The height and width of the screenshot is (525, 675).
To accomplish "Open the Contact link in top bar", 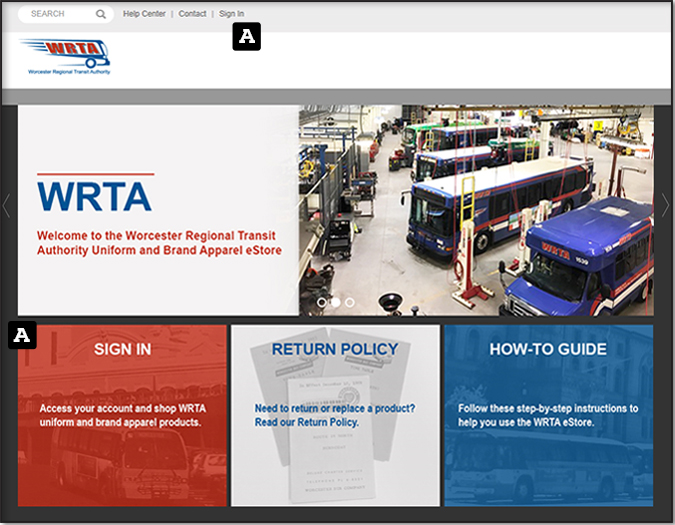I will [x=192, y=14].
